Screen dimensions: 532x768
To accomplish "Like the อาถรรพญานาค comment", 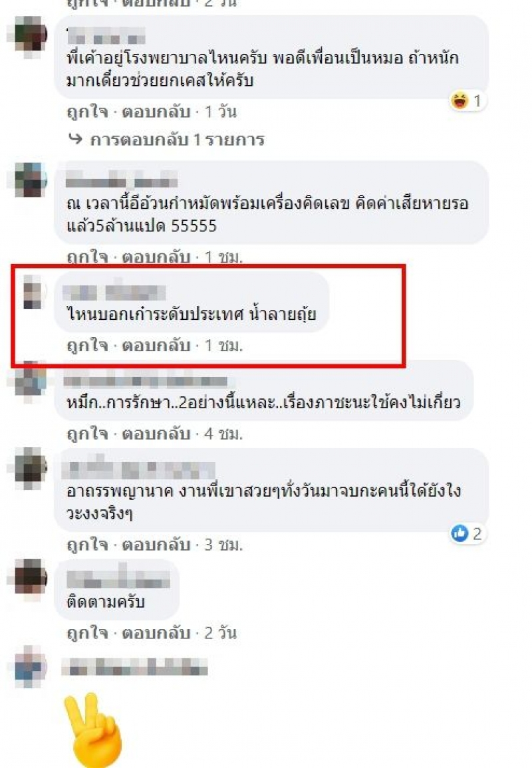I will 86,544.
